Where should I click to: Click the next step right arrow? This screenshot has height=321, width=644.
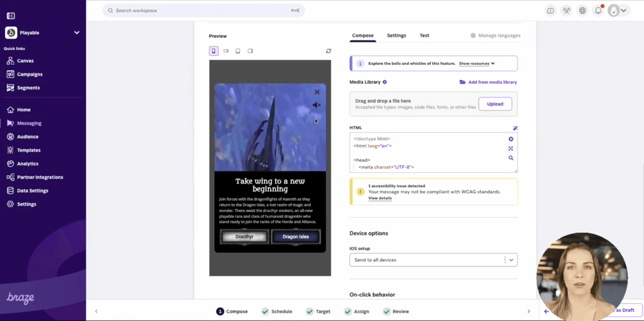click(528, 312)
